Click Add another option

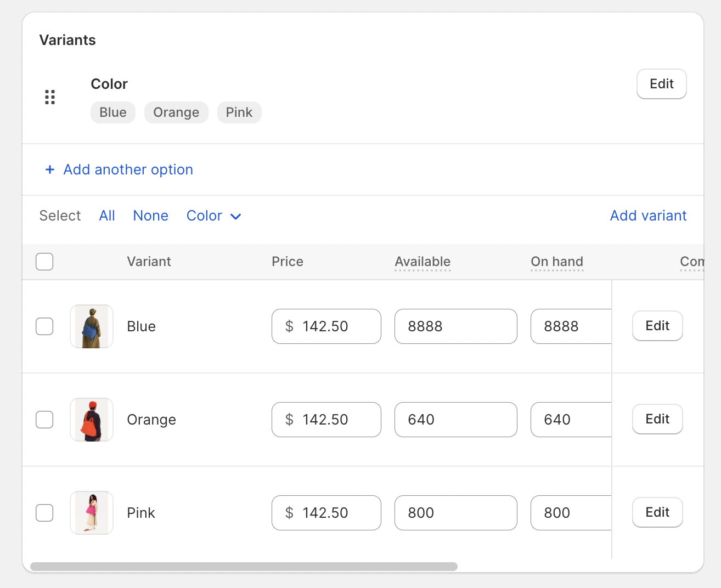click(128, 169)
